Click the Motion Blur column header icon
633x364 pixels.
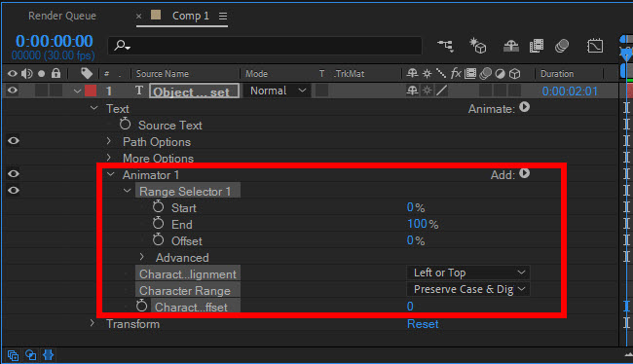[x=485, y=73]
